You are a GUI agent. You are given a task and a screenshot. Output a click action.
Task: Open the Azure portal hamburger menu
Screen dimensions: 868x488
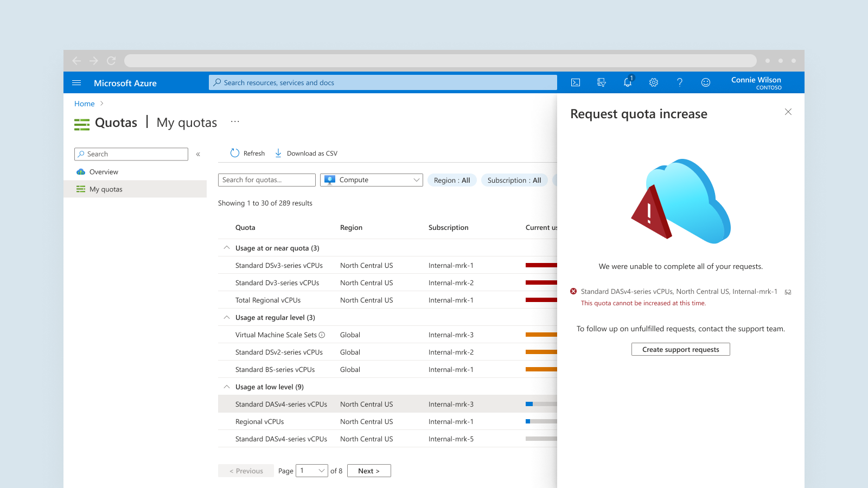(x=76, y=83)
